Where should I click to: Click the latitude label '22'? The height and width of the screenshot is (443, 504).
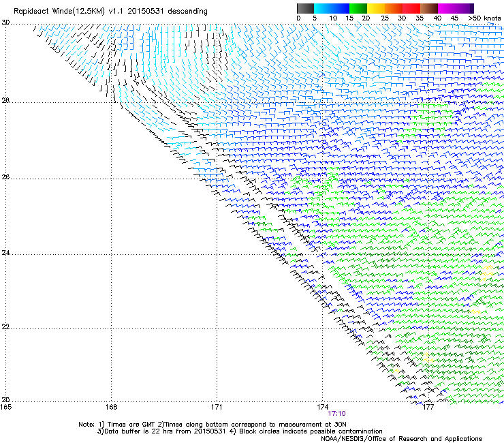[x=5, y=326]
